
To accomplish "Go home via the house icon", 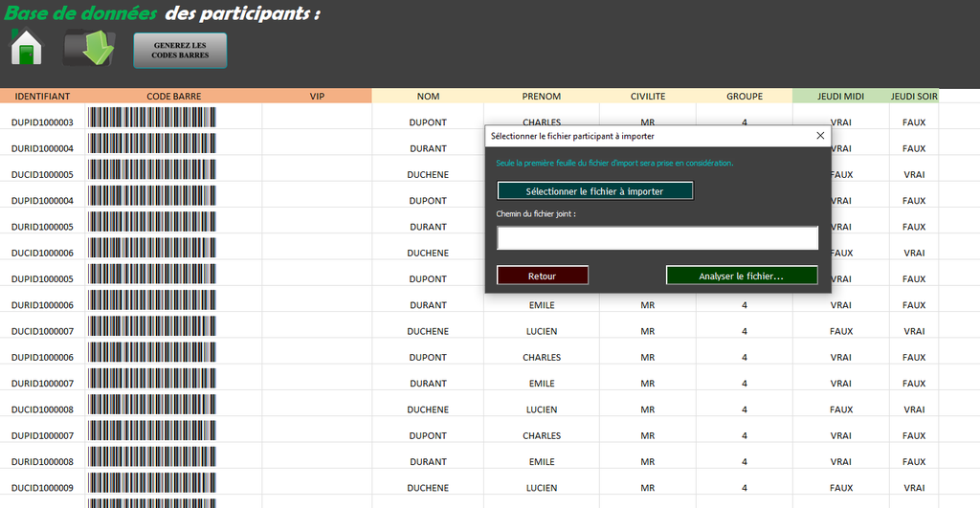I will 26,48.
